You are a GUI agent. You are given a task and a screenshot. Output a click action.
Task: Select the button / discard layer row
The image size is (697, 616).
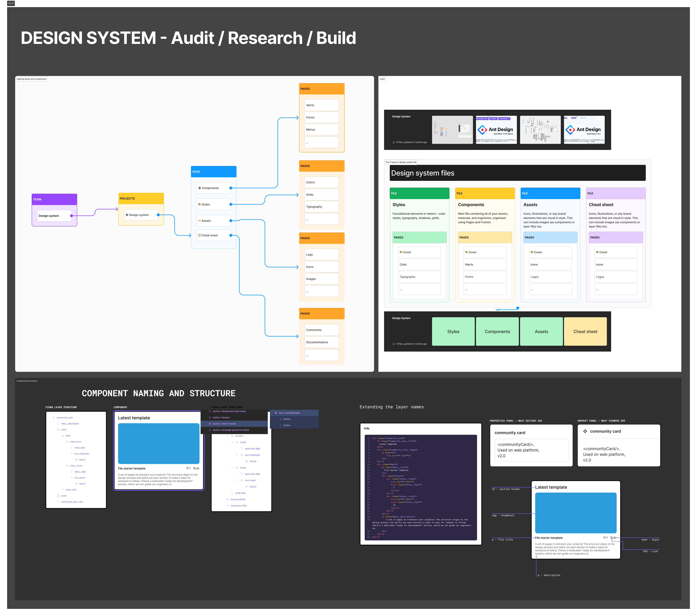pos(234,418)
